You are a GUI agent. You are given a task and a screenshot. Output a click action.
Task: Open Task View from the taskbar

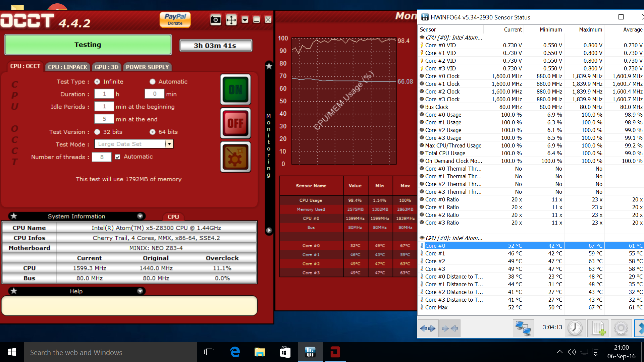pos(209,352)
